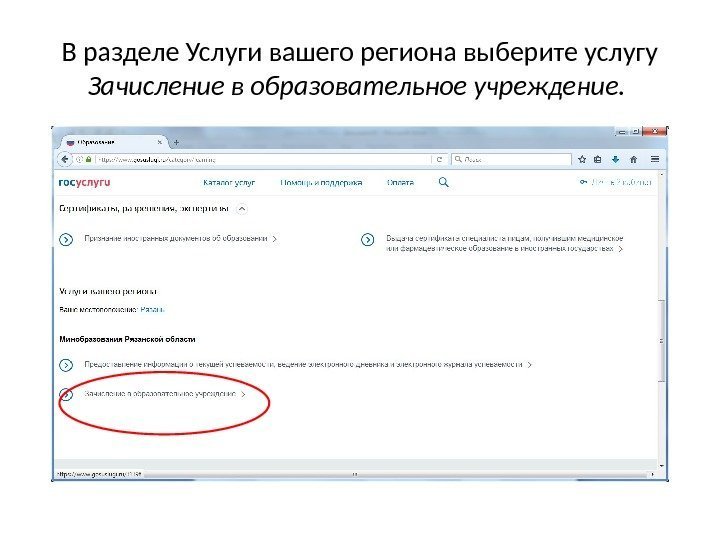Open Личный кабинет link
720x540 pixels.
pyautogui.click(x=616, y=182)
